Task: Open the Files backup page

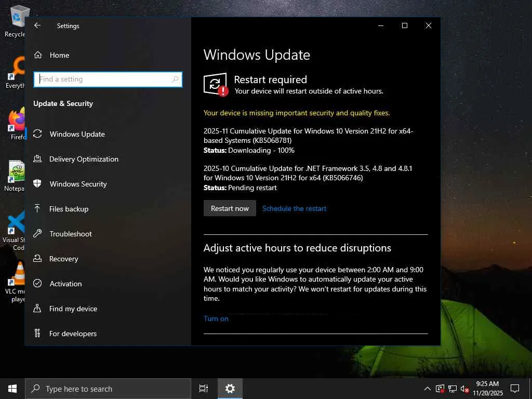Action: [x=69, y=209]
